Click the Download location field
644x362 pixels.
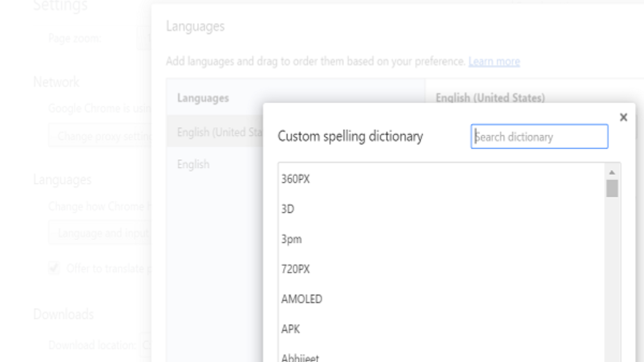click(146, 345)
